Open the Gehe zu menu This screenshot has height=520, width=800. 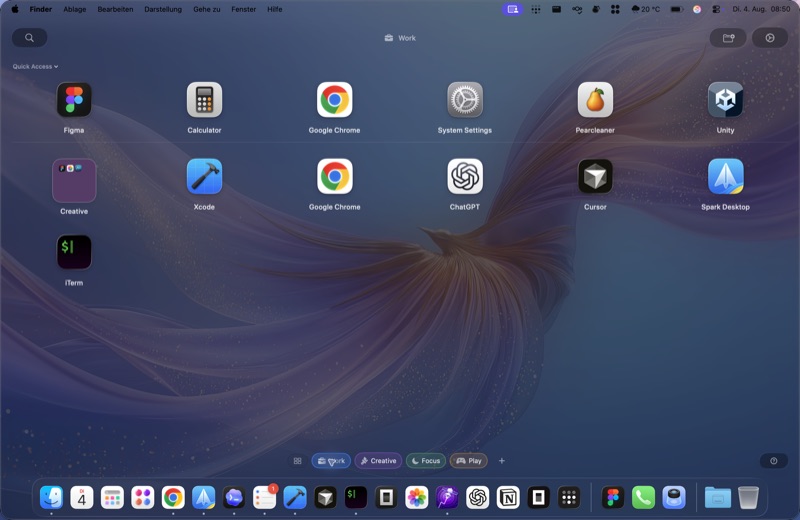(207, 9)
